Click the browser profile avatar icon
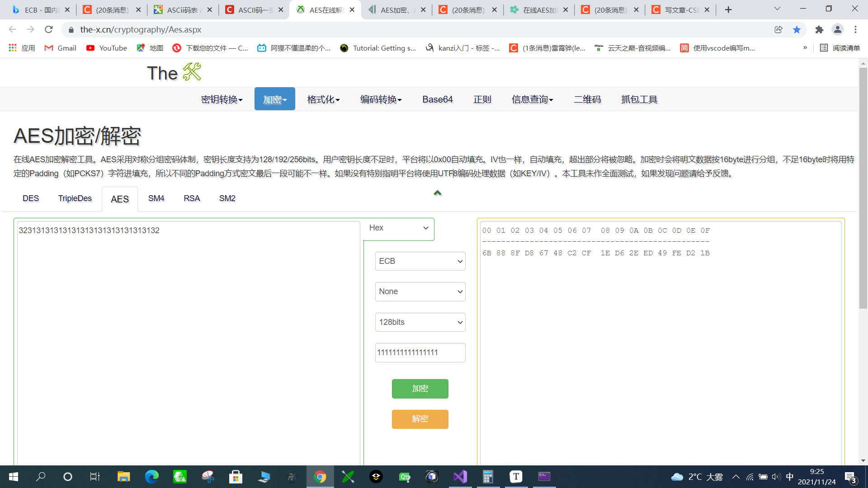This screenshot has height=488, width=868. tap(838, 29)
